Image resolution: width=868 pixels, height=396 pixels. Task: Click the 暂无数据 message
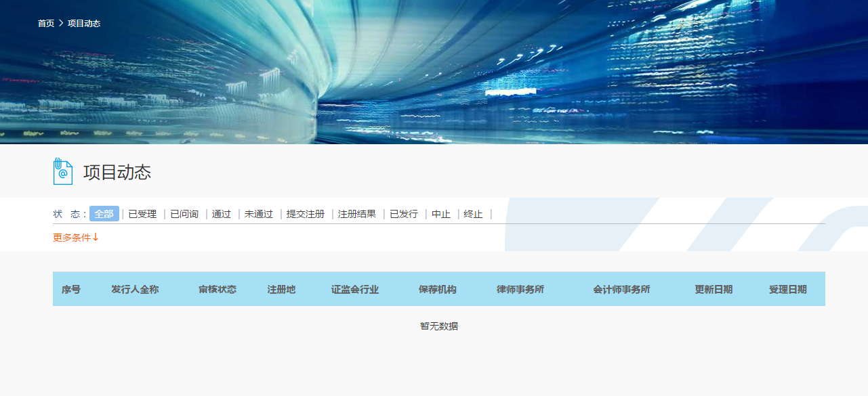click(x=439, y=326)
